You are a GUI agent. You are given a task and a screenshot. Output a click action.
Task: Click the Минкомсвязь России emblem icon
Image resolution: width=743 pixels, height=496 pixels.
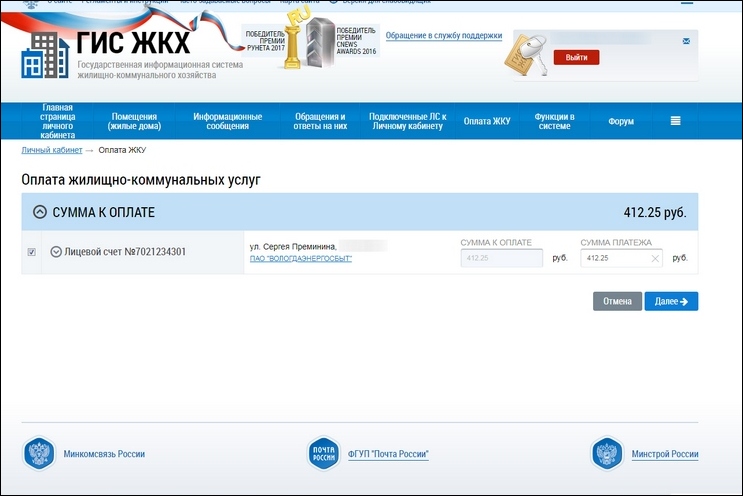(37, 454)
